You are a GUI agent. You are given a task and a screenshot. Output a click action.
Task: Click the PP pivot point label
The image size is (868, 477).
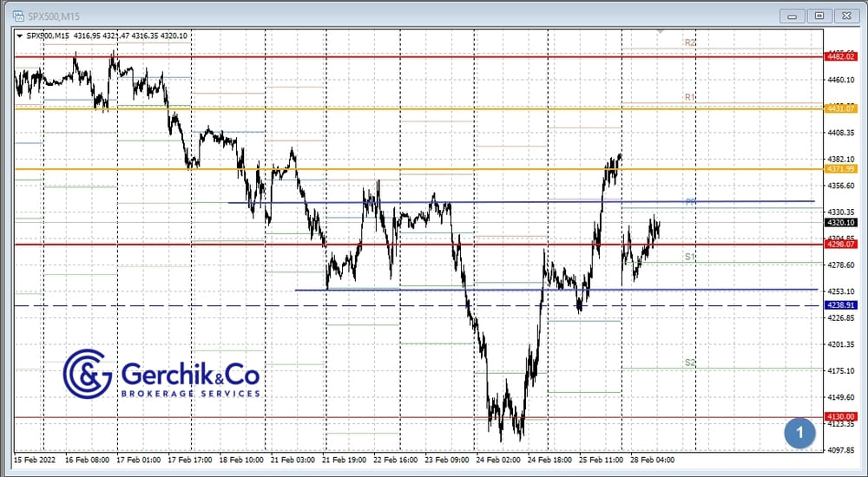point(691,201)
